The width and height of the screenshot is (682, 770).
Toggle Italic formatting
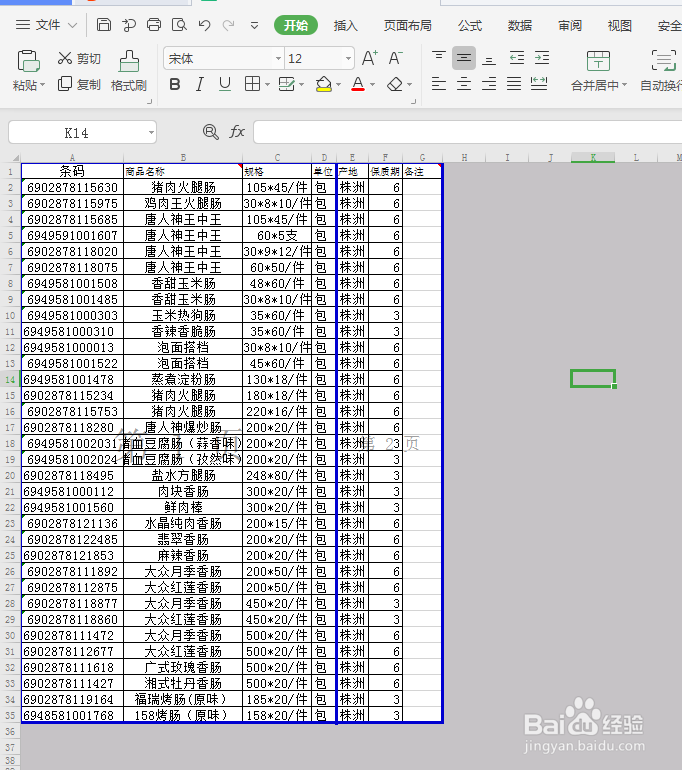[x=199, y=84]
